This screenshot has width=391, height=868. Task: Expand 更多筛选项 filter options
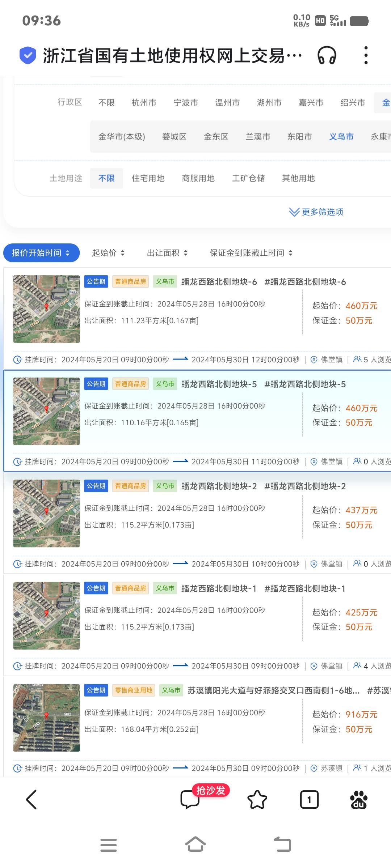tap(316, 212)
